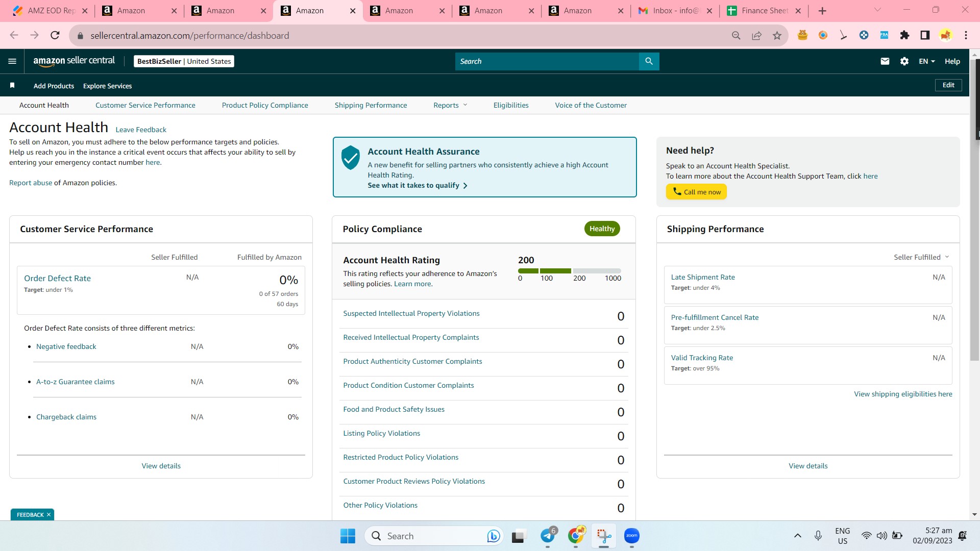Open the Negative feedback metric link
The image size is (980, 551).
(x=66, y=346)
